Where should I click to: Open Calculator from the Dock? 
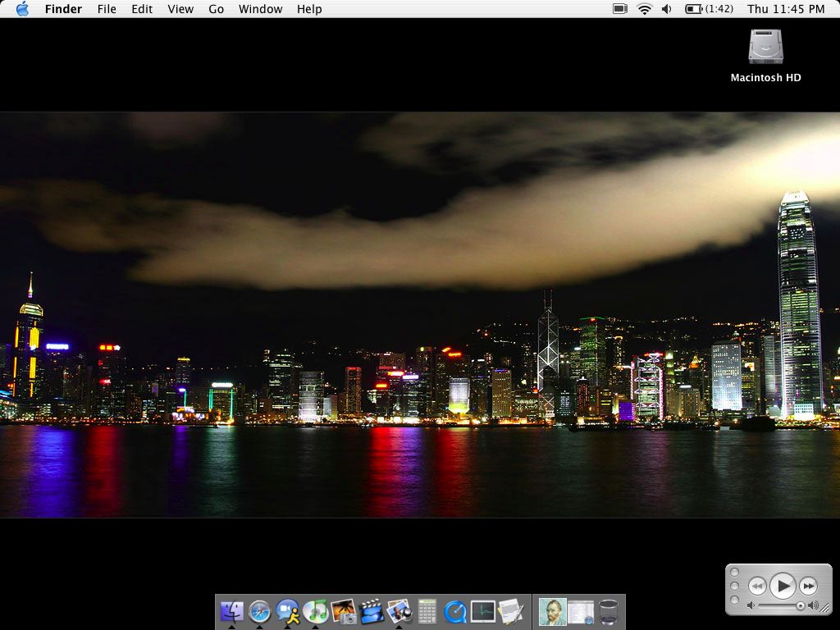[x=427, y=611]
